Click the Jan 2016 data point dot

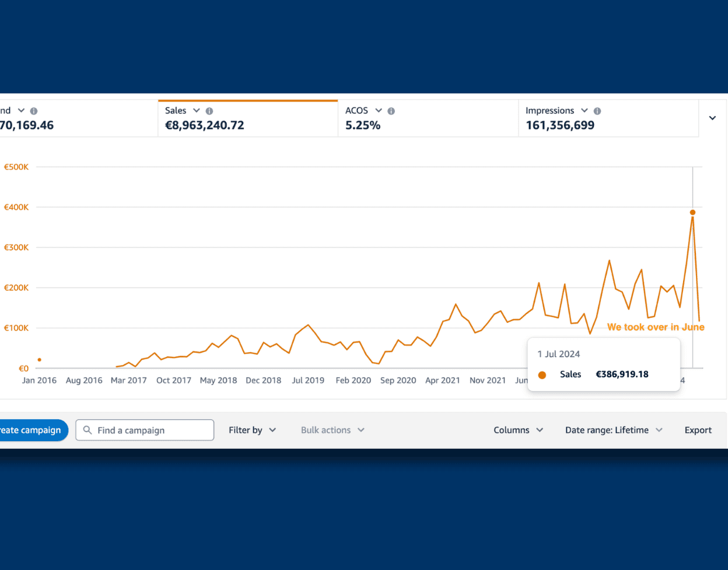tap(40, 360)
